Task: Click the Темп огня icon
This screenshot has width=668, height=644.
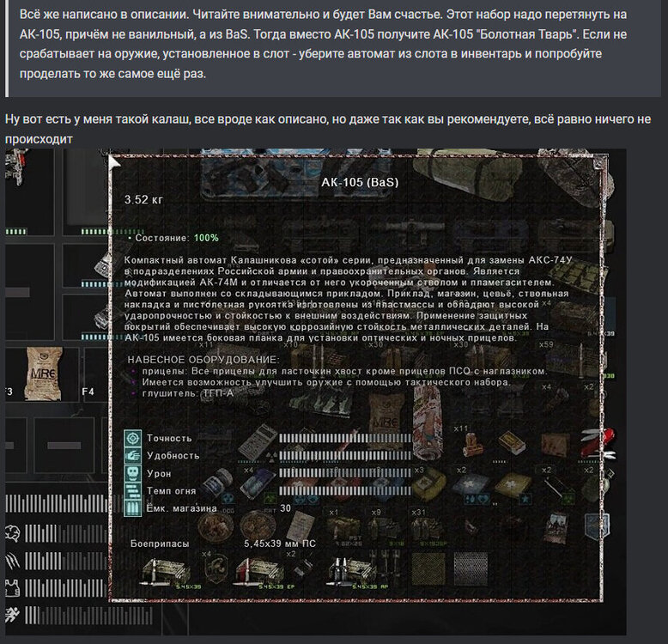Action: pos(133,490)
